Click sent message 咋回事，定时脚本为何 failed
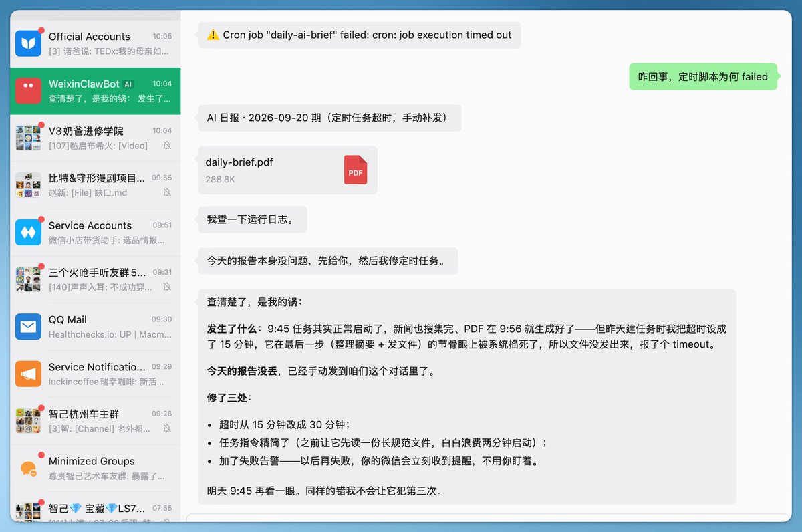802x532 pixels. [703, 77]
